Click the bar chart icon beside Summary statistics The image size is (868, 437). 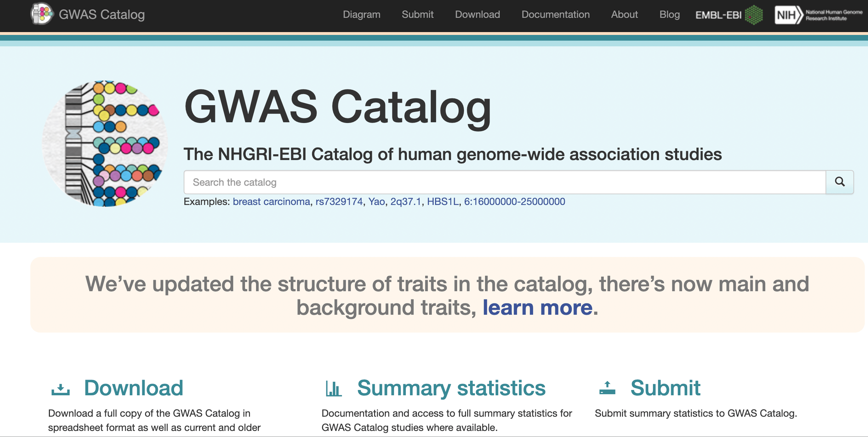point(334,389)
